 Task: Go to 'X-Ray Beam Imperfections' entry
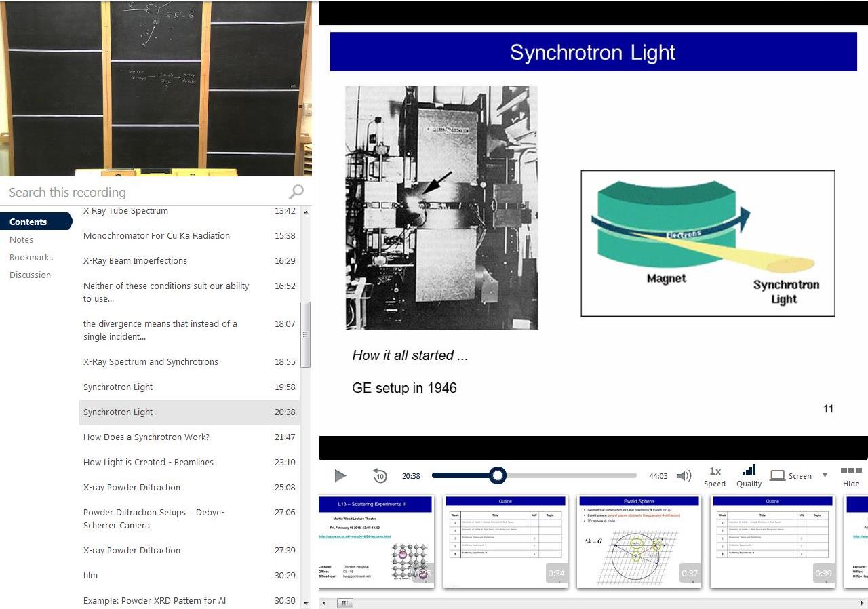(135, 260)
